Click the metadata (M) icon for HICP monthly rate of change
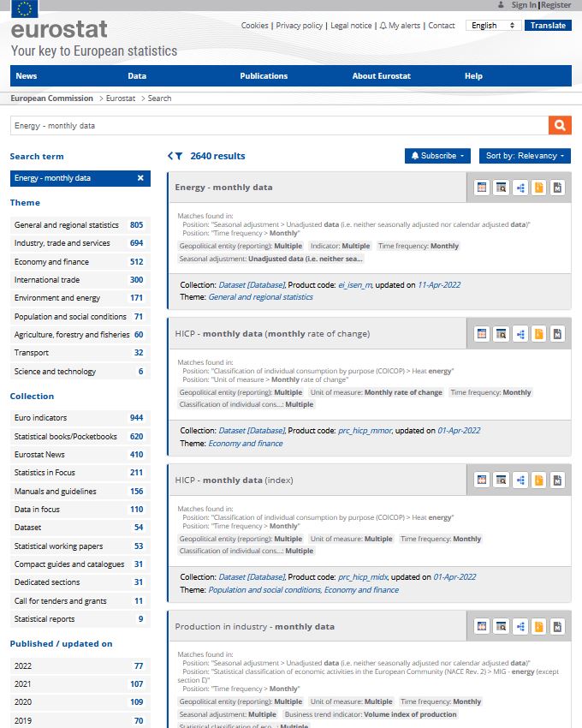582x728 pixels. pyautogui.click(x=557, y=334)
